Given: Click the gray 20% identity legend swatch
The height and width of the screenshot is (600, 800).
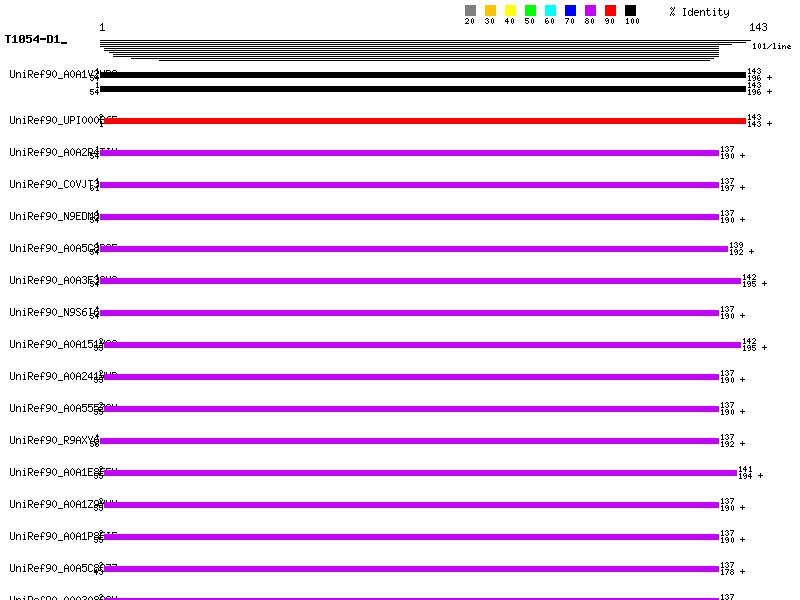Looking at the screenshot, I should click(470, 11).
